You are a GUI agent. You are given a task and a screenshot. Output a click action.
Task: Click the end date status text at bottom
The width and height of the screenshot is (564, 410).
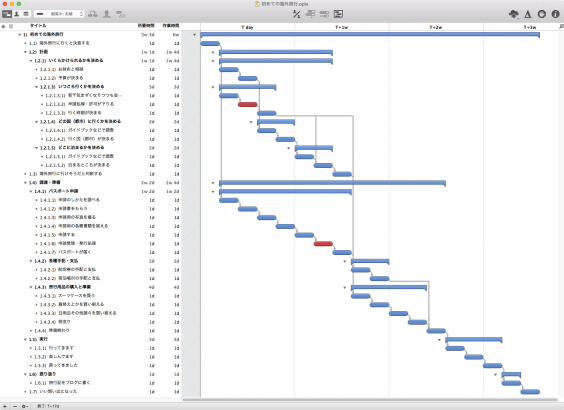tap(48, 406)
